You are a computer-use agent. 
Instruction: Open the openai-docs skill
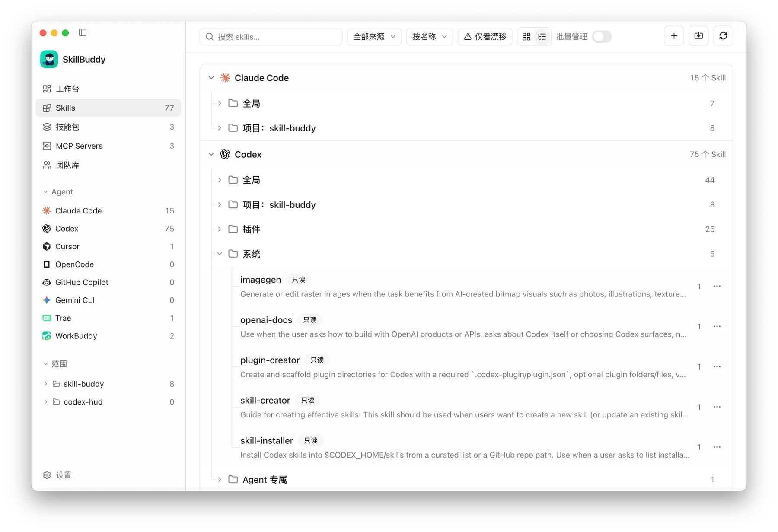(x=266, y=320)
